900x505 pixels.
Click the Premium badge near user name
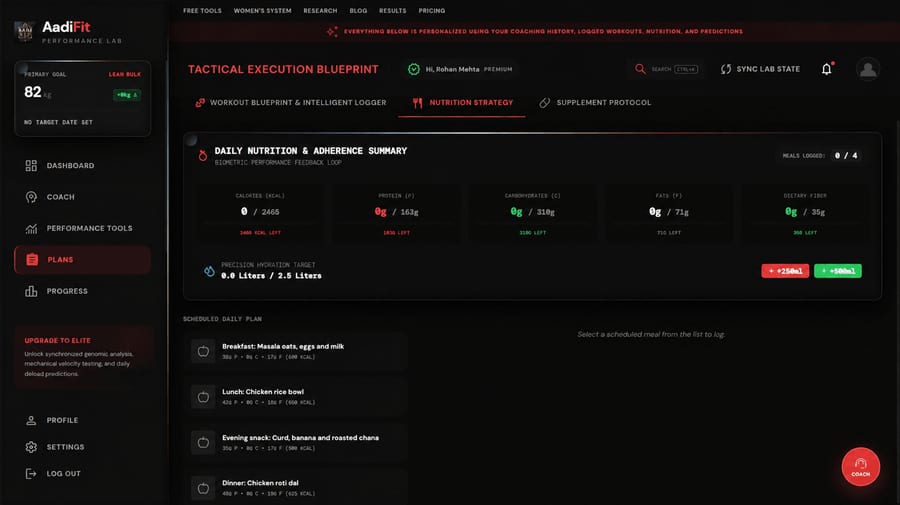pyautogui.click(x=498, y=69)
